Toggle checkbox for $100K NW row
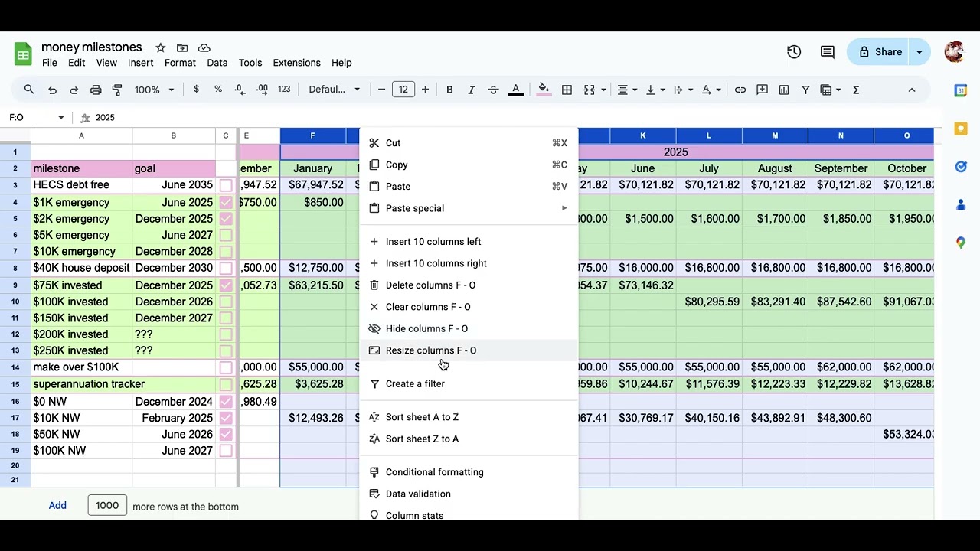Screen dimensions: 980x551 [226, 451]
